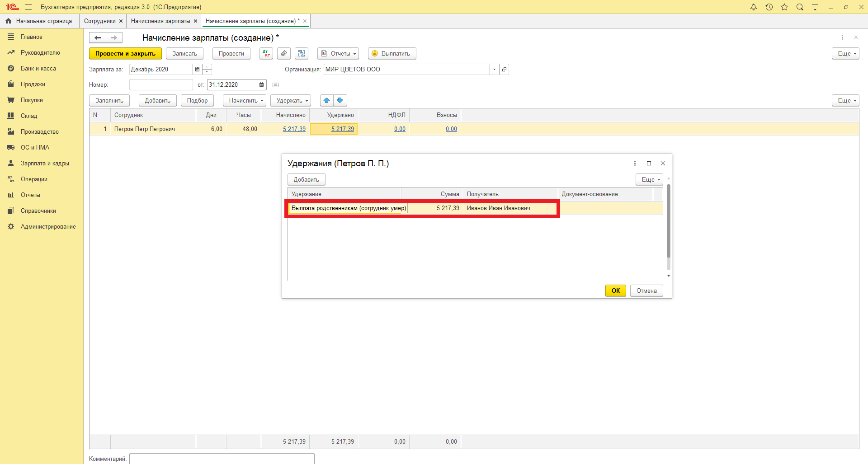The height and width of the screenshot is (464, 868).
Task: Move row up with arrow icon
Action: 326,100
